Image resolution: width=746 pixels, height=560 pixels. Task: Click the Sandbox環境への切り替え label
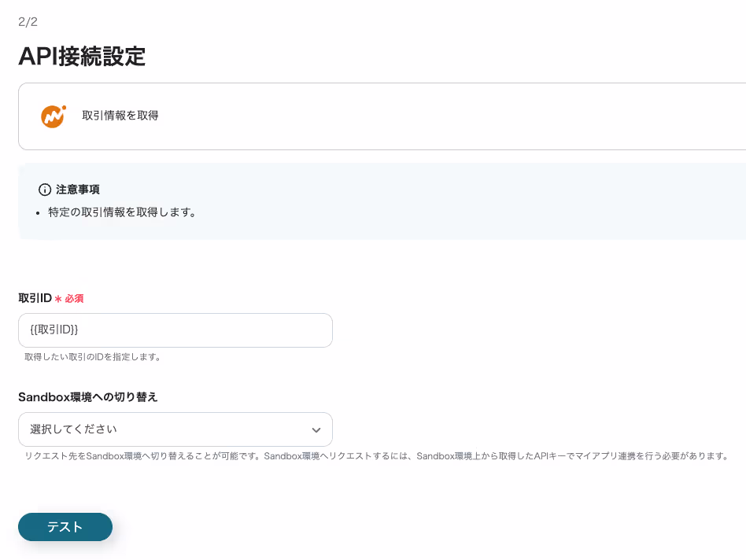[x=87, y=397]
